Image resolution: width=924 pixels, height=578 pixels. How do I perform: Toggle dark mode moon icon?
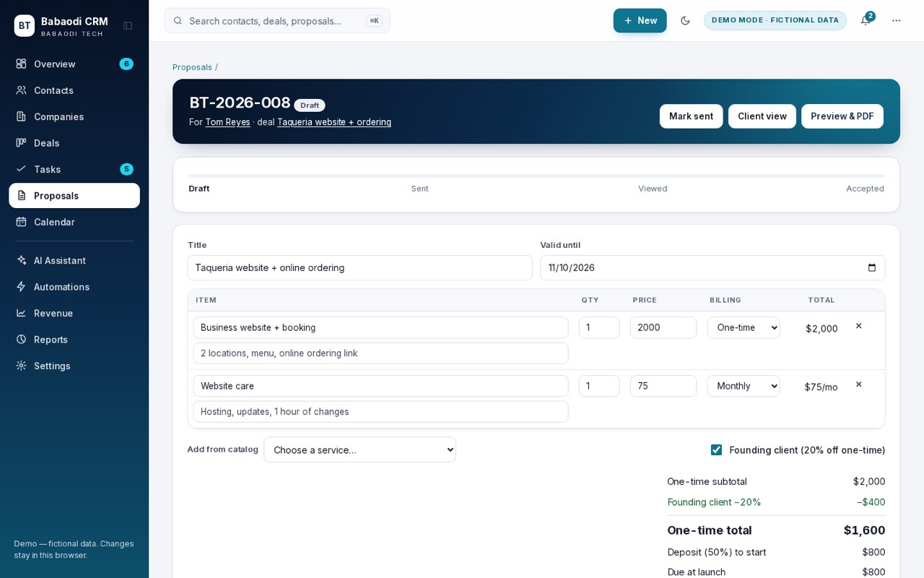[685, 20]
